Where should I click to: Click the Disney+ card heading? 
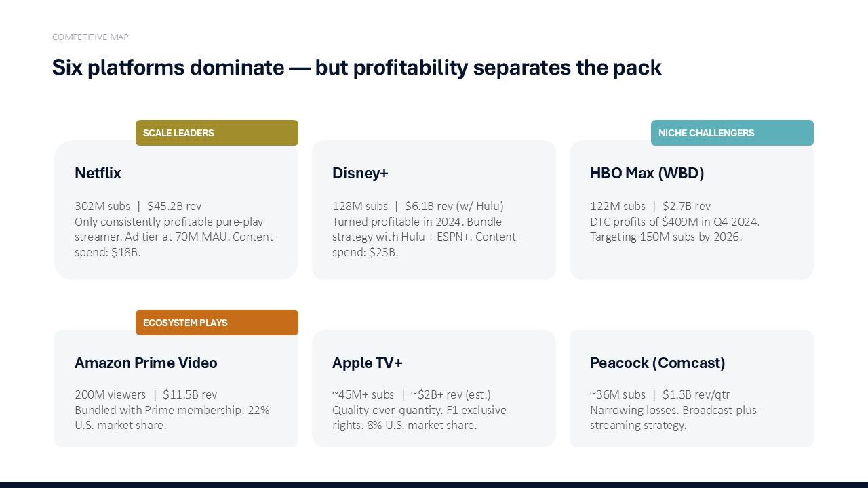click(360, 173)
